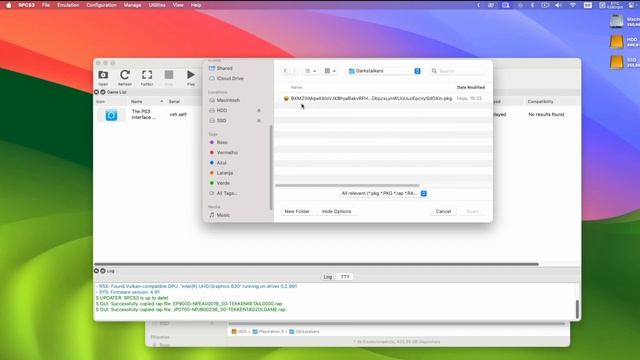Choose the Azul blue tag

221,162
